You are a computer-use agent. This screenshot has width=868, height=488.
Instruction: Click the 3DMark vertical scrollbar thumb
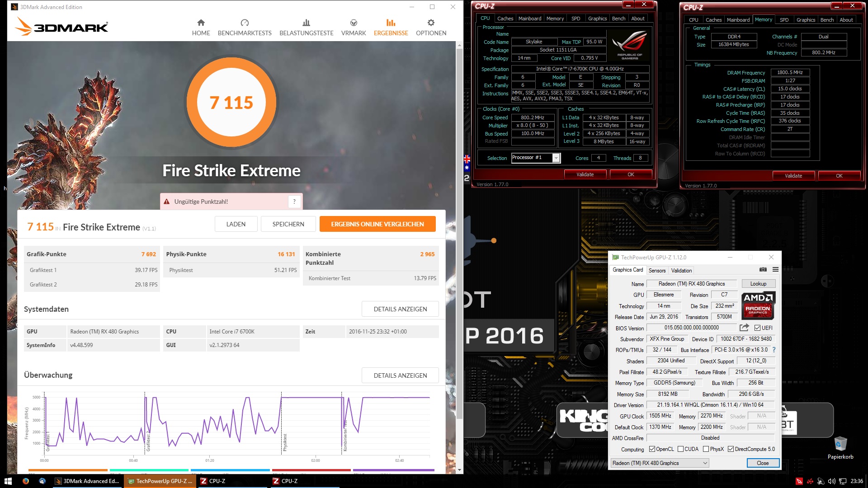coord(459,233)
